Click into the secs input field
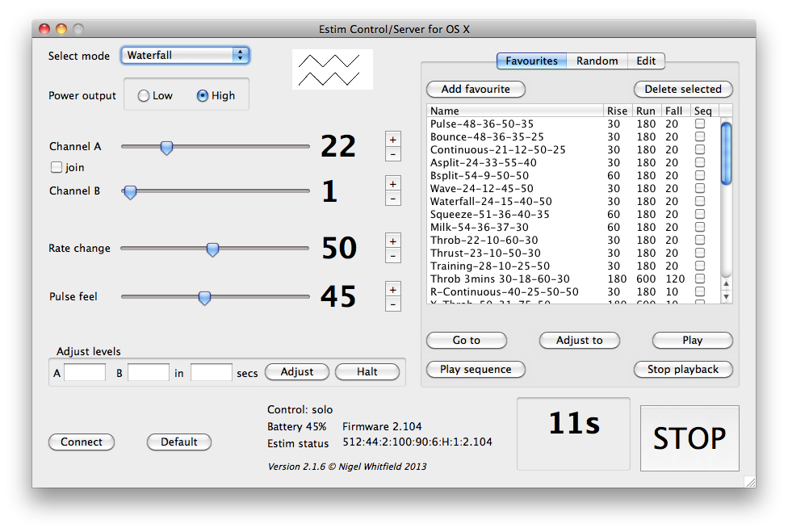 tap(212, 372)
